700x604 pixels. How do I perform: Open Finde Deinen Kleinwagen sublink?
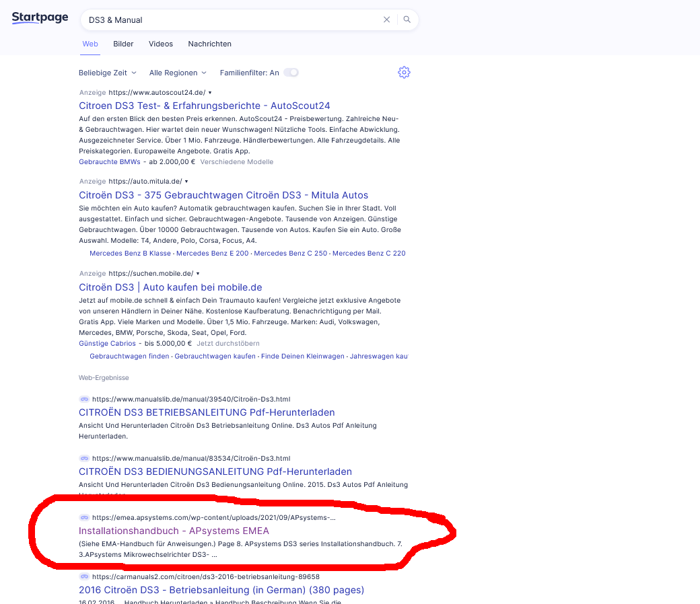pos(303,356)
